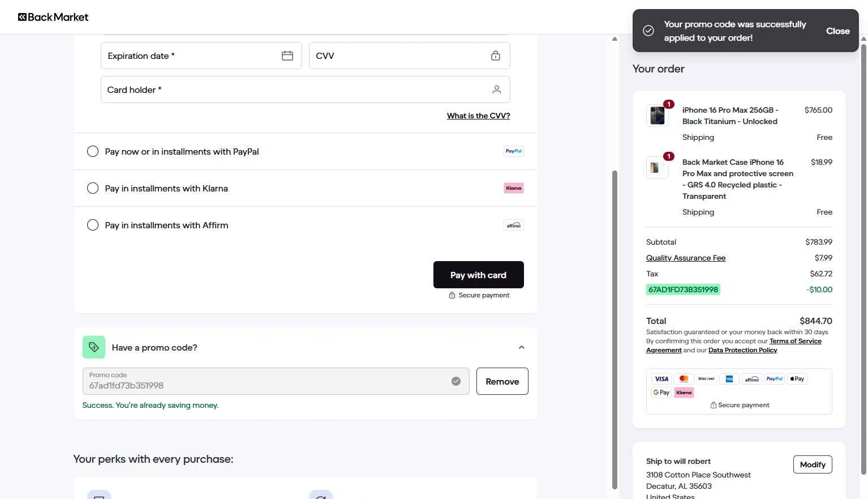
Task: Open the Quality Assurance Fee link
Action: (686, 258)
